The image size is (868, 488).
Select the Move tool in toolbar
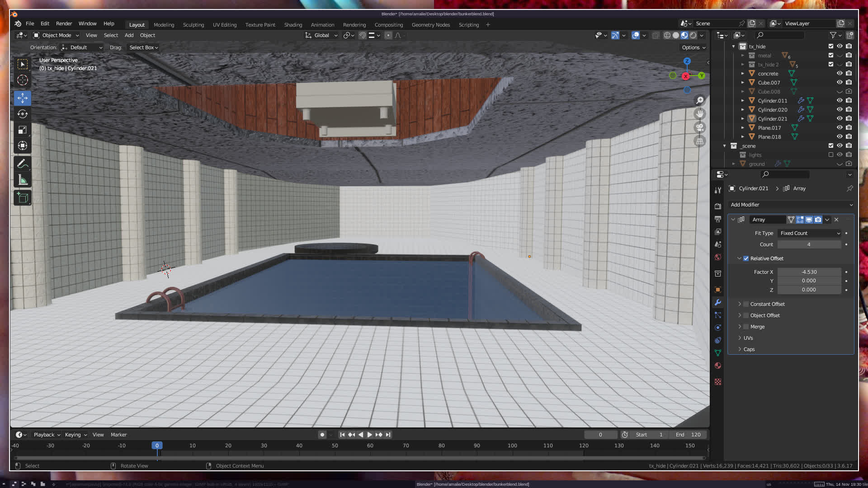tap(23, 98)
